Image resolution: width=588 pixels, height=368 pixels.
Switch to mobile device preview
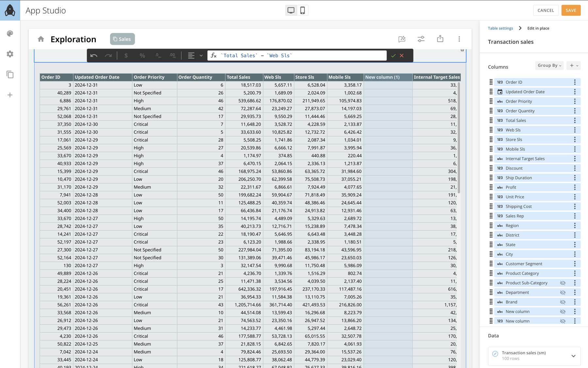302,10
